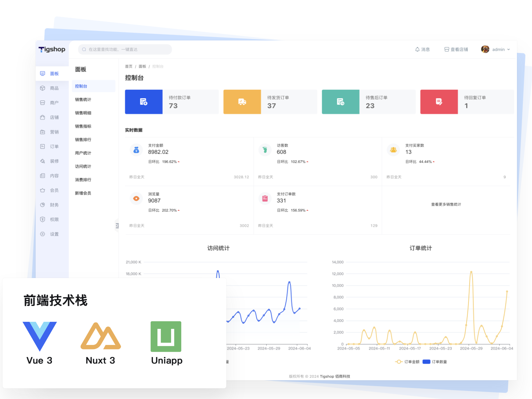Select 控制台 in the 面板 submenu

point(93,86)
